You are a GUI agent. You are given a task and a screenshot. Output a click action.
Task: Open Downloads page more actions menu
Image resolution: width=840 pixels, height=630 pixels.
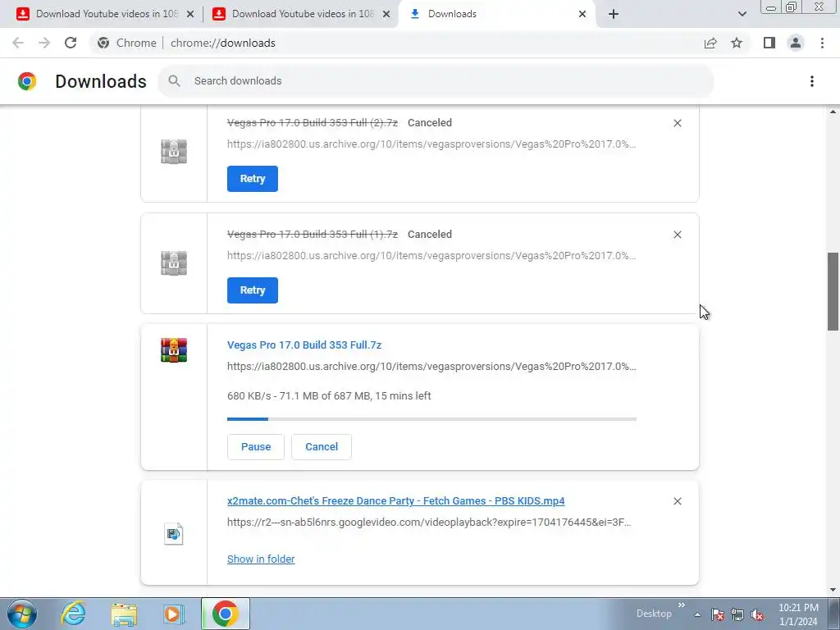click(x=812, y=81)
